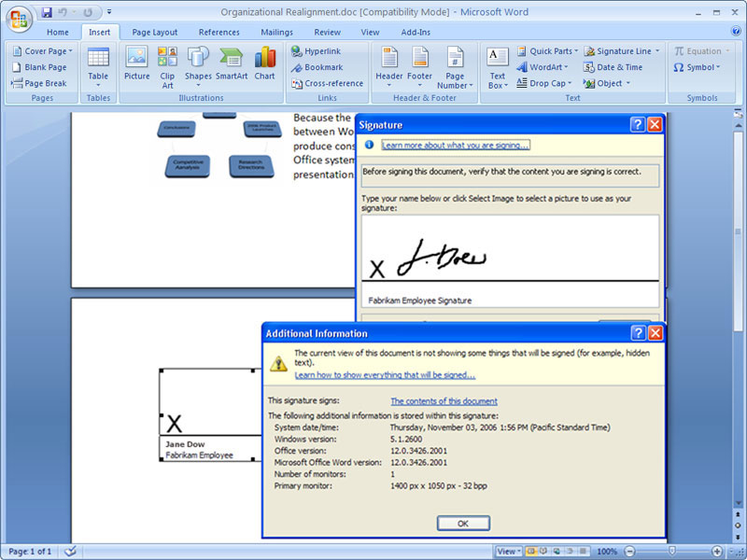Expand the Quick Parts menu
Viewport: 747px width, 560px height.
click(547, 51)
